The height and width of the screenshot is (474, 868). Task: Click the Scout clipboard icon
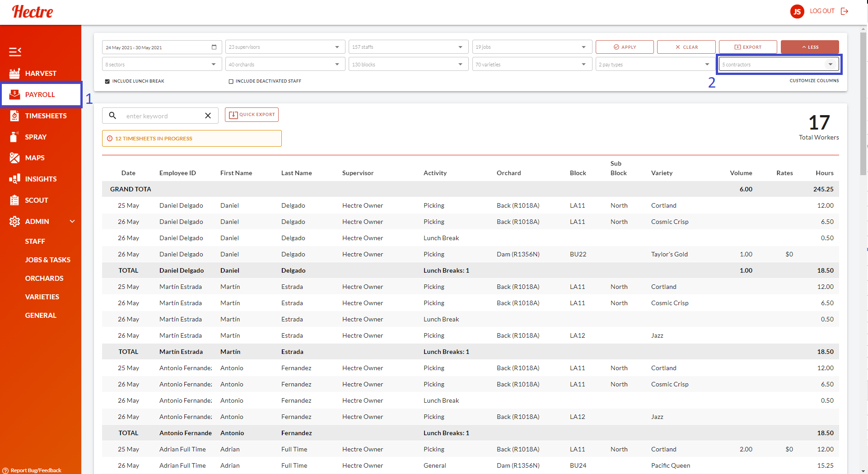(14, 200)
